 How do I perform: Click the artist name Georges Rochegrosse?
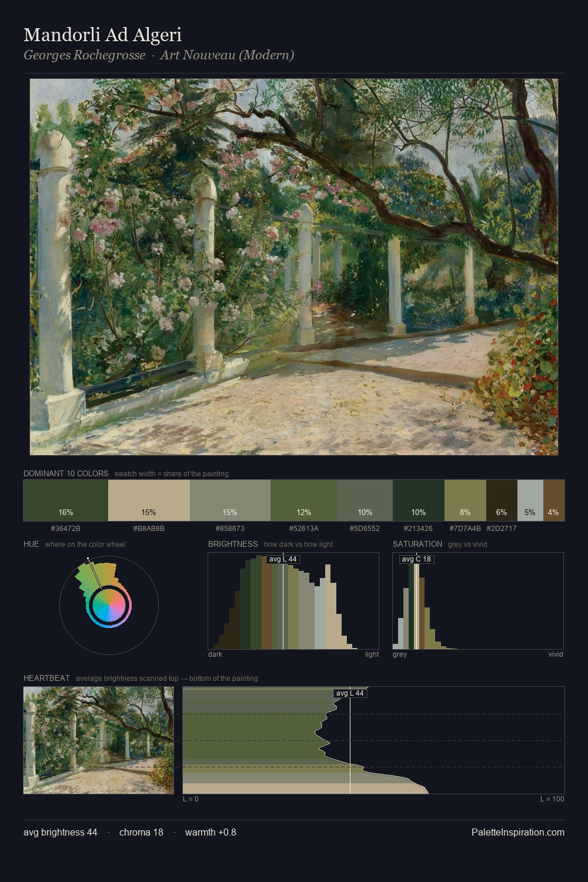coord(84,55)
